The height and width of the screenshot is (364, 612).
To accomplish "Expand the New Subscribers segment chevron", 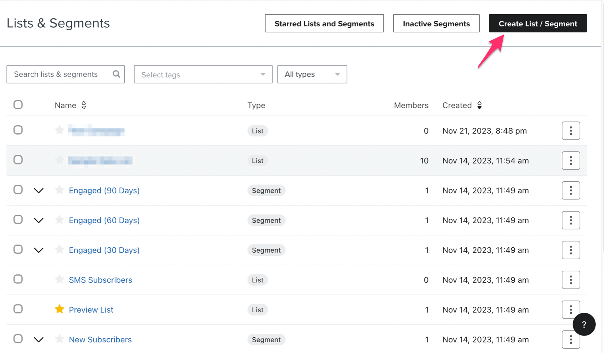I will pos(39,340).
